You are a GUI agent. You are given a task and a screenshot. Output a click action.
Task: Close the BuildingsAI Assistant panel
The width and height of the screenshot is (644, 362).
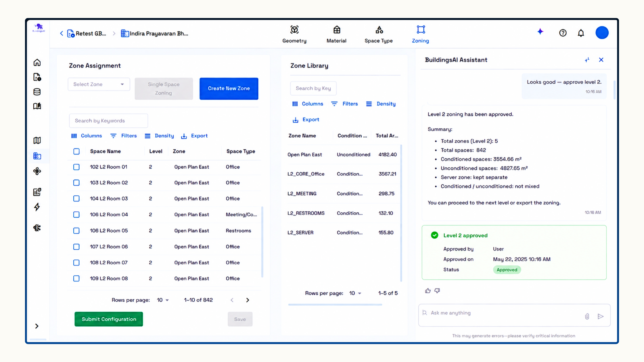(601, 60)
